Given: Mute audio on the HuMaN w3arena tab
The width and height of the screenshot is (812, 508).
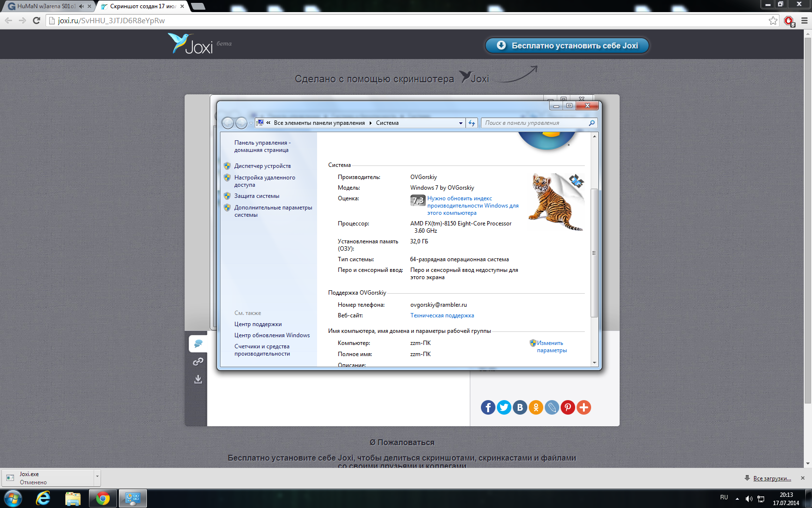Looking at the screenshot, I should (x=81, y=6).
